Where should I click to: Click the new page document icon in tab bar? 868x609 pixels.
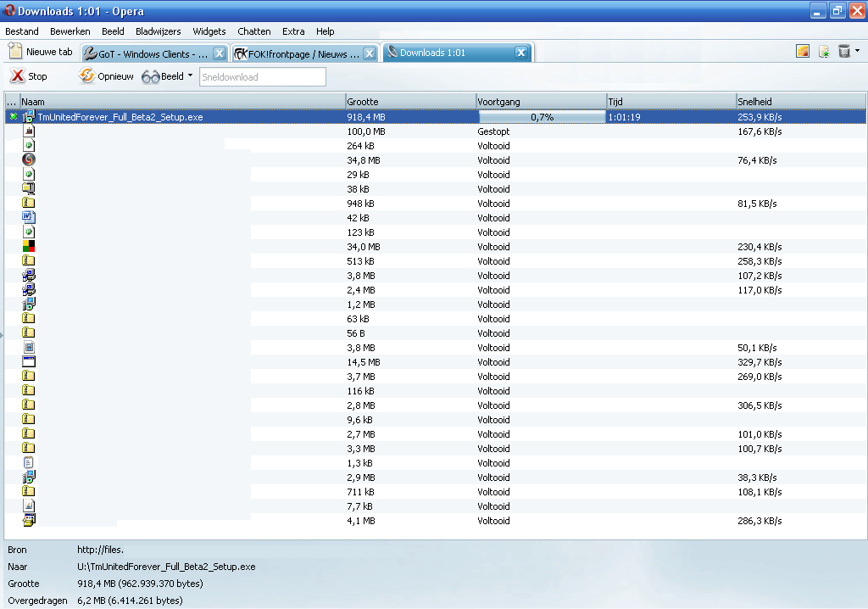coord(824,52)
